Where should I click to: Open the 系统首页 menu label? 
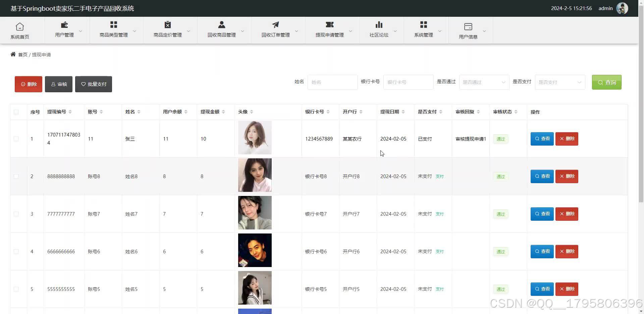point(20,37)
